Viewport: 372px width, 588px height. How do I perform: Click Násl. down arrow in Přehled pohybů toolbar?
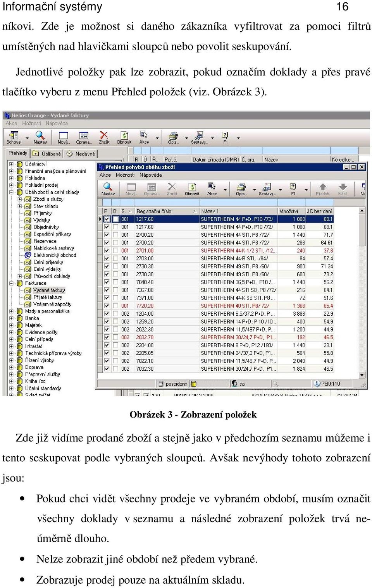click(x=343, y=187)
